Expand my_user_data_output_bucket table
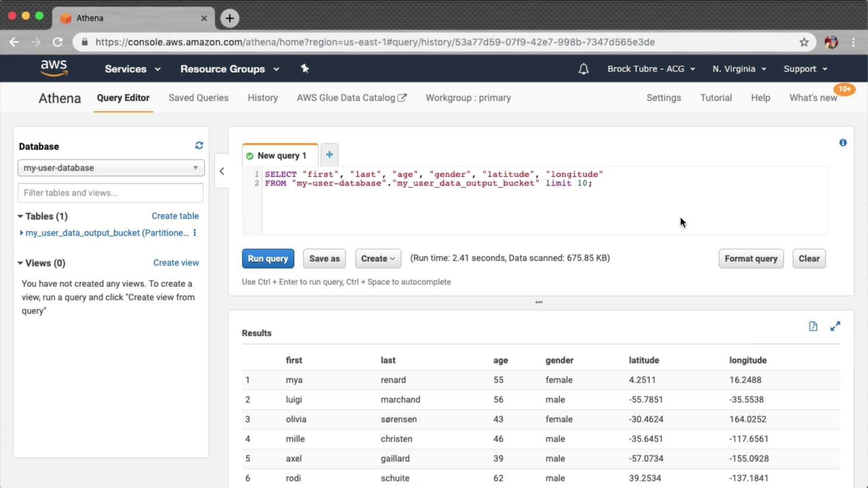The height and width of the screenshot is (488, 868). [21, 233]
